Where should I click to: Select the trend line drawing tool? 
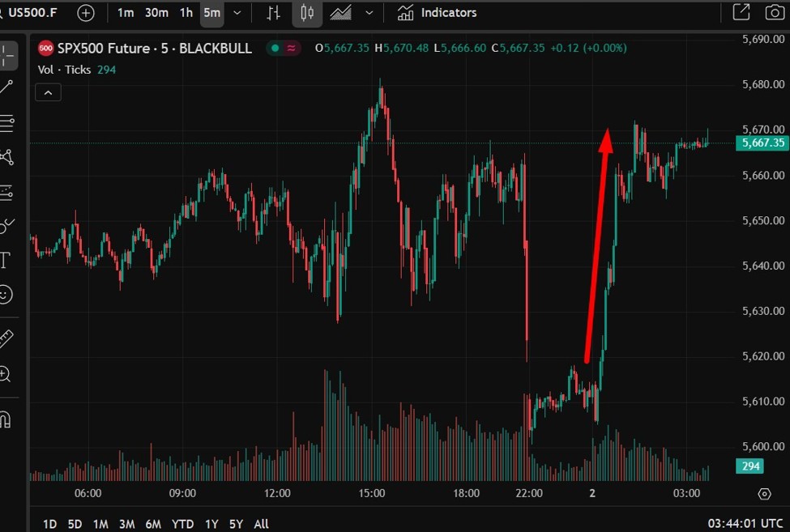click(x=6, y=87)
